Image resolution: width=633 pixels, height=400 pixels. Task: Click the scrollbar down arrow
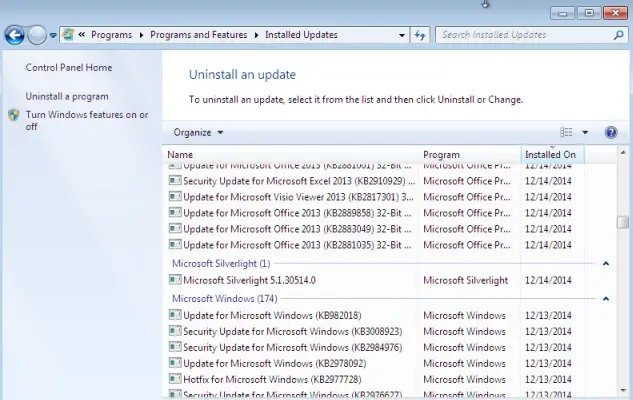coord(623,390)
